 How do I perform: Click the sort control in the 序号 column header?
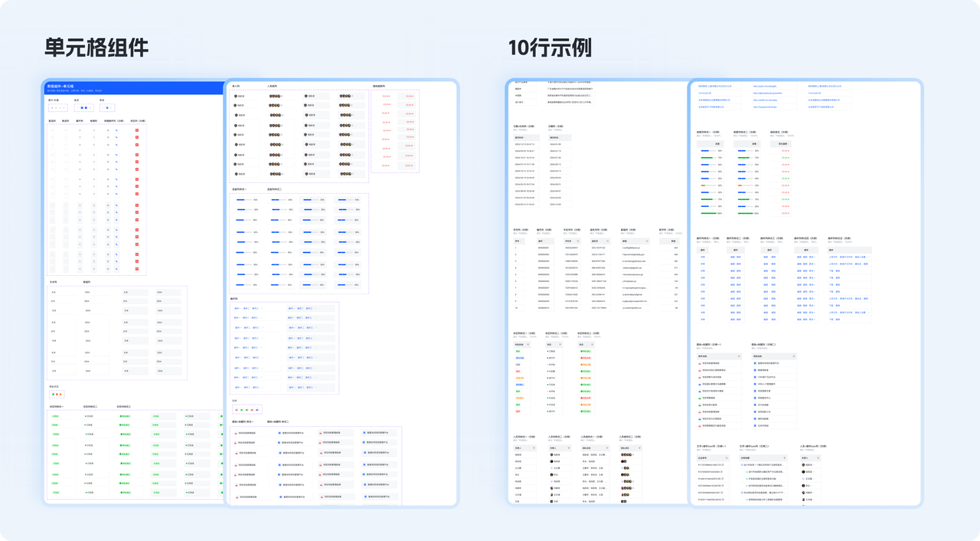(x=521, y=241)
